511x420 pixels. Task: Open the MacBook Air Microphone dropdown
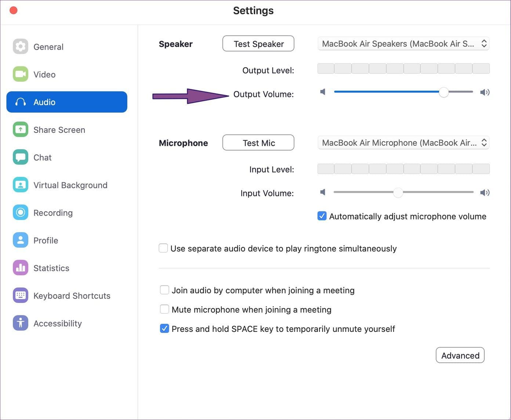pyautogui.click(x=403, y=142)
